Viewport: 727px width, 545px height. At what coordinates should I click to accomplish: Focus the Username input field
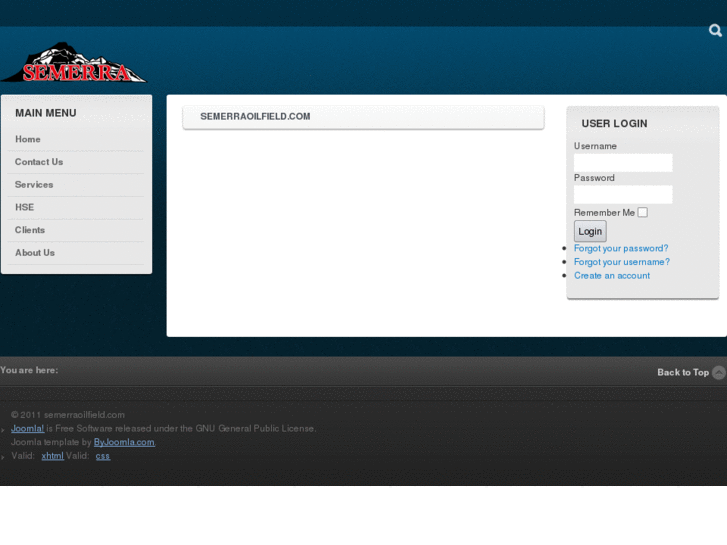point(623,163)
